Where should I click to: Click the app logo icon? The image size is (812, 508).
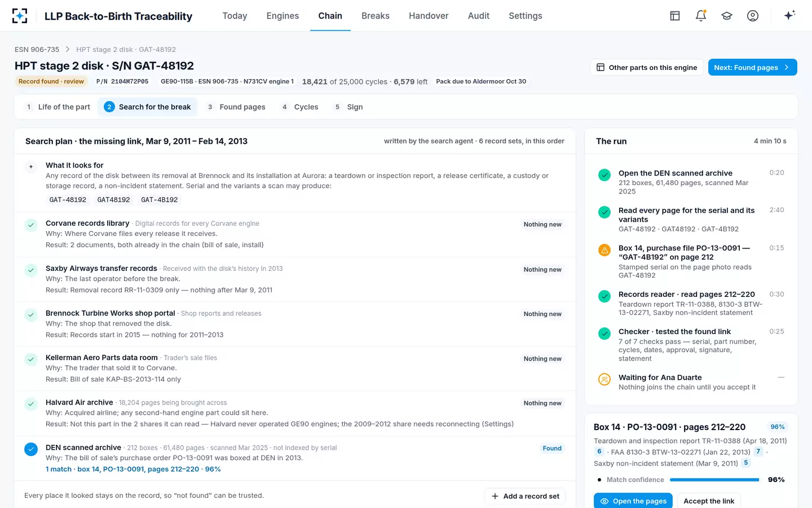[x=20, y=16]
